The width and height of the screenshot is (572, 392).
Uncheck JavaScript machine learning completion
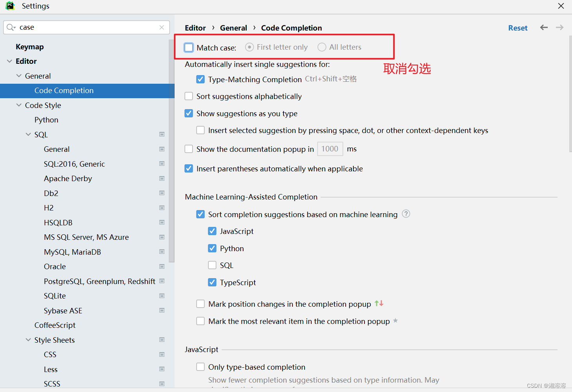coord(212,231)
